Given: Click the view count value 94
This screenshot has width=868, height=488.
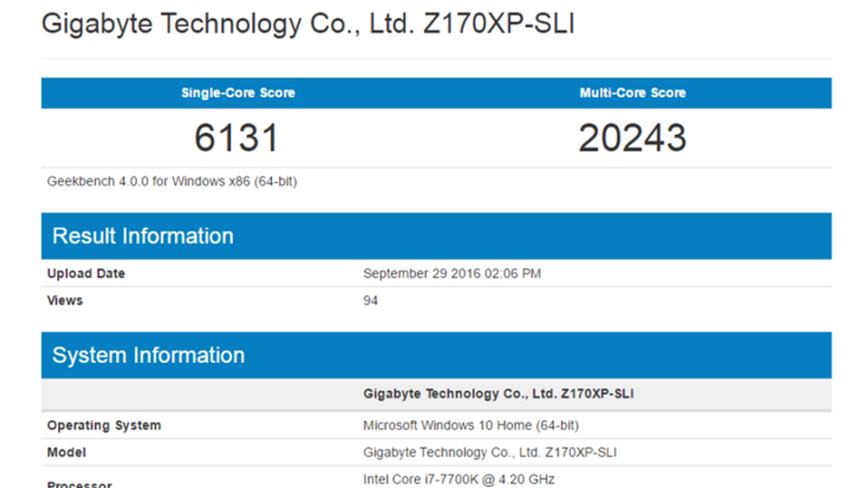Looking at the screenshot, I should [x=371, y=300].
